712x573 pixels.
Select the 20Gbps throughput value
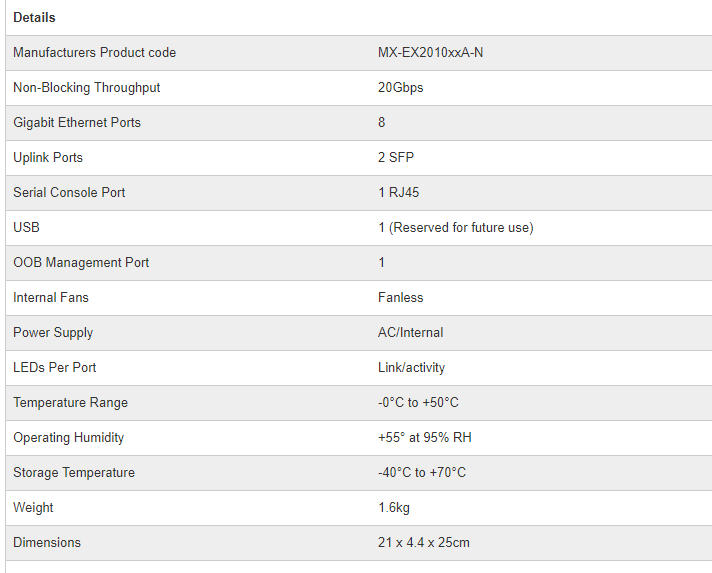(x=400, y=88)
